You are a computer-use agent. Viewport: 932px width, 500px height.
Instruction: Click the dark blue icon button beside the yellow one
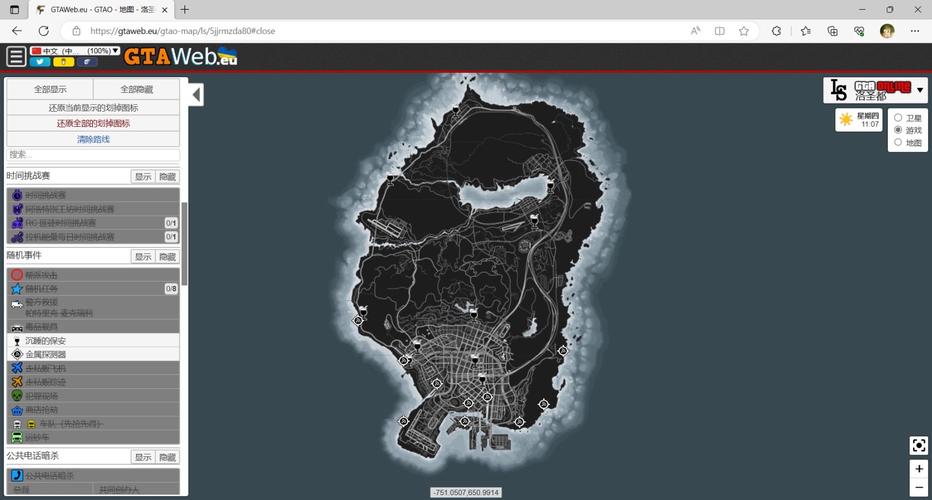[87, 62]
